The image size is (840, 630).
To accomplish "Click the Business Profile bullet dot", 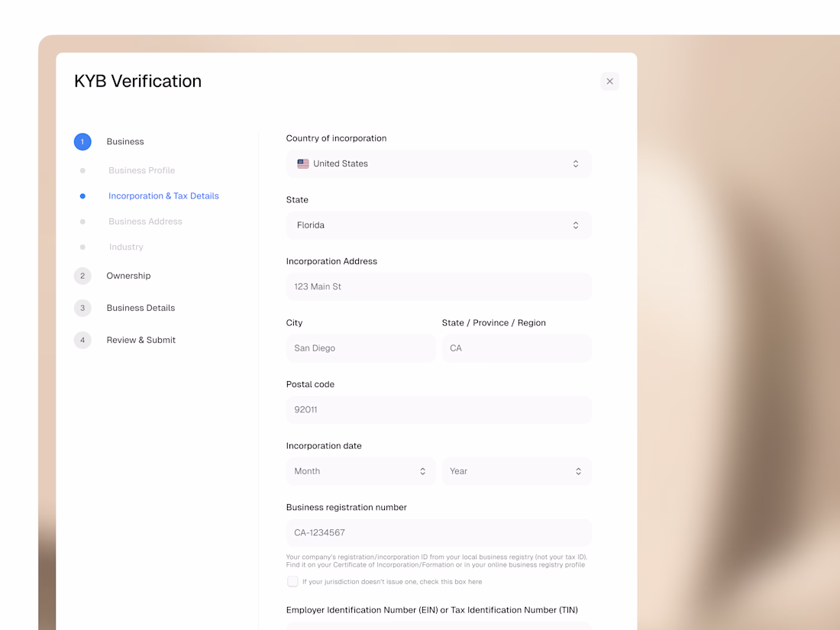I will tap(82, 170).
